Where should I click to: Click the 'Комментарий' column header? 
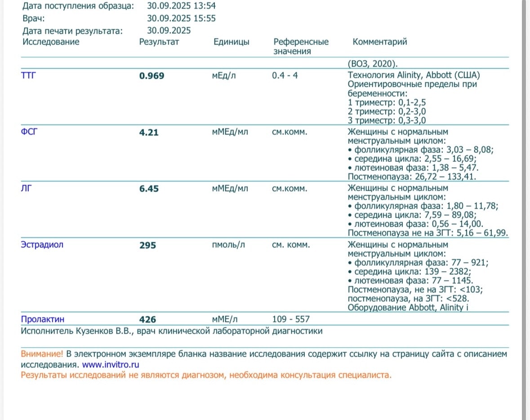pos(380,41)
